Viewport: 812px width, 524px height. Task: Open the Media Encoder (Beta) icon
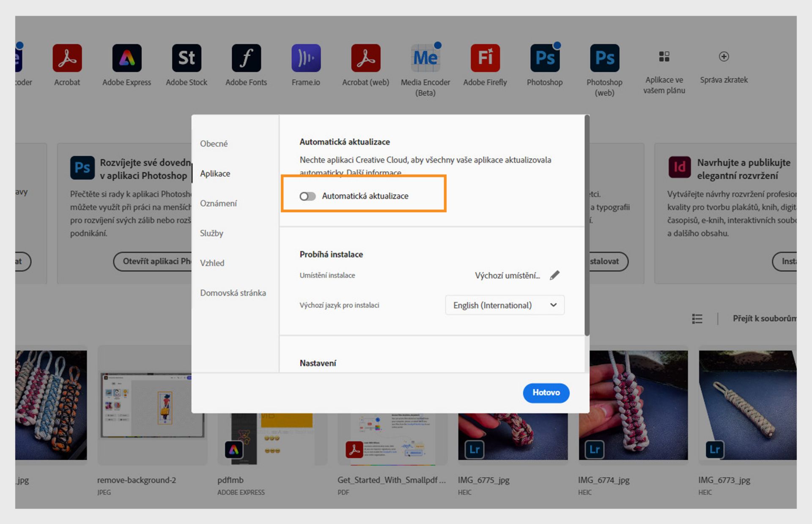[x=425, y=58]
